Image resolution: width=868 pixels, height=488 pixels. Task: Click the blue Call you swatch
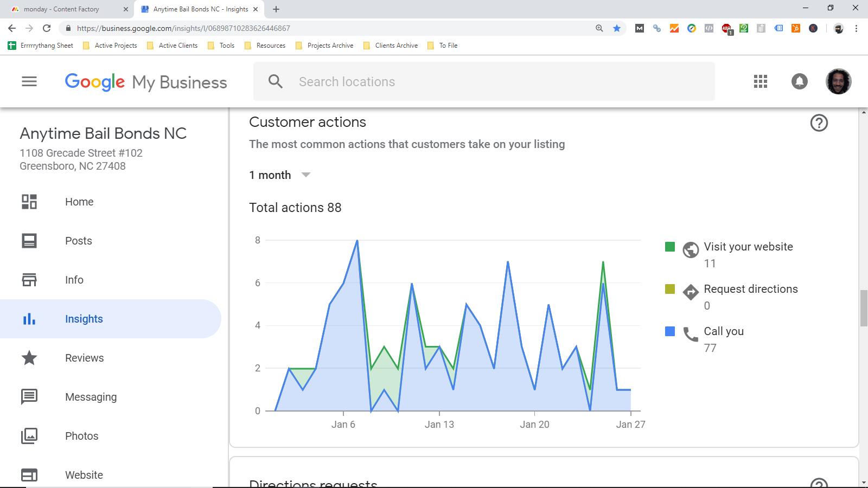[670, 331]
